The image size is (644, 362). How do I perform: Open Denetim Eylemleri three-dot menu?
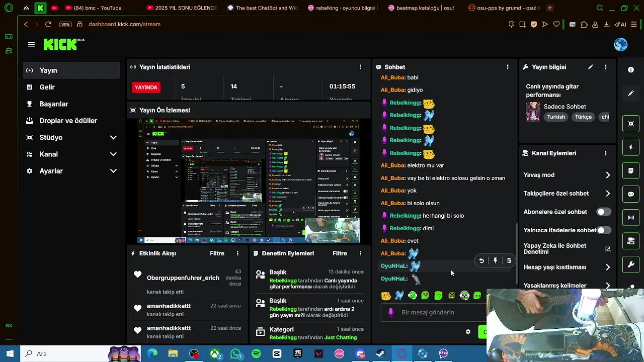pos(360,253)
